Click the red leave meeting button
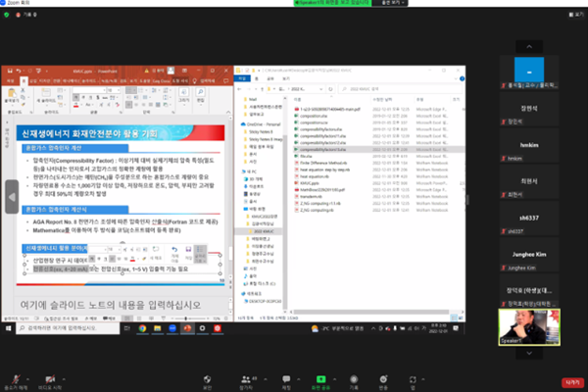The image size is (588, 392). [x=572, y=382]
